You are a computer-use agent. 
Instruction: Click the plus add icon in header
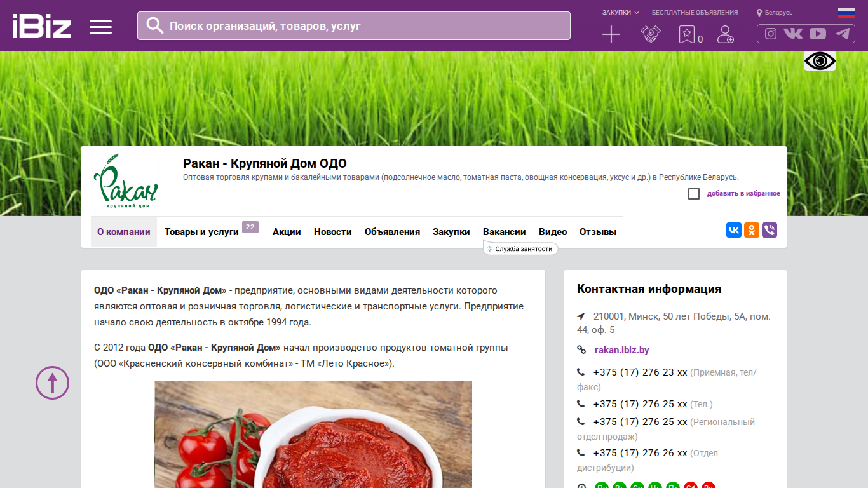pos(611,34)
